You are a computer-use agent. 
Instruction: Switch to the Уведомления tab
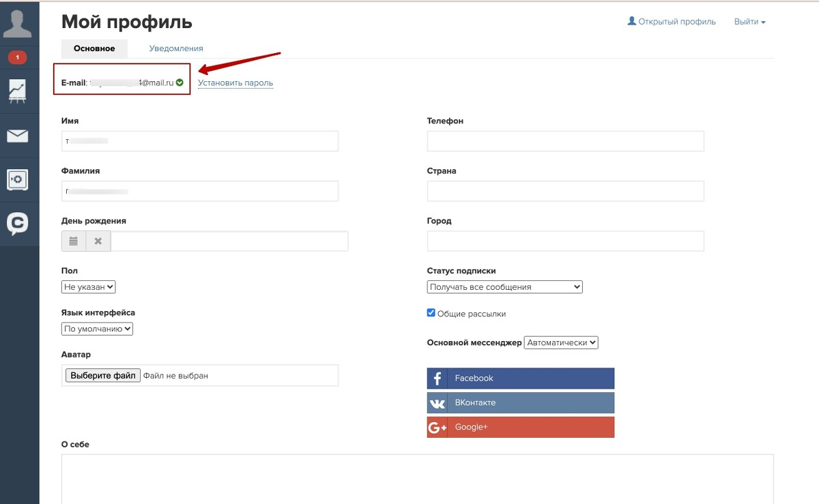click(x=176, y=48)
